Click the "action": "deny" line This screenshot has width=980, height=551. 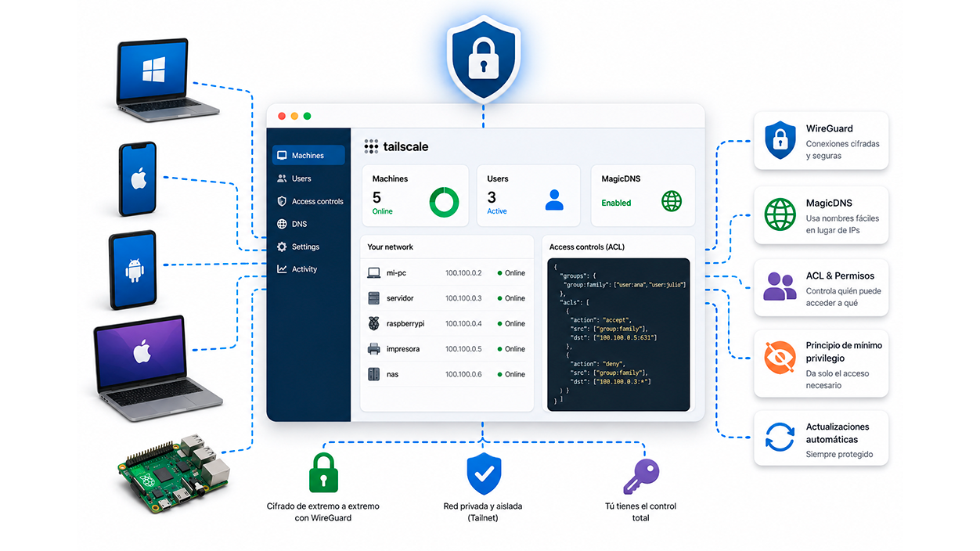point(597,364)
